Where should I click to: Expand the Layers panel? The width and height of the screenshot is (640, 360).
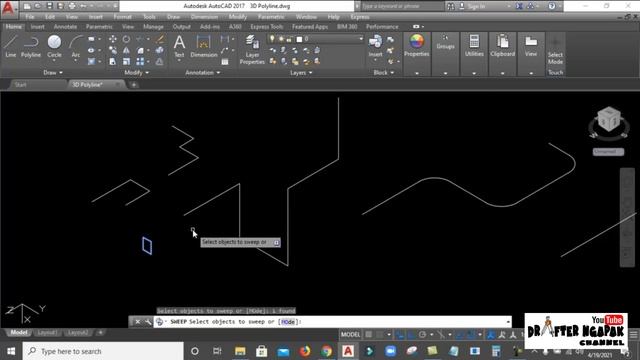pos(301,73)
